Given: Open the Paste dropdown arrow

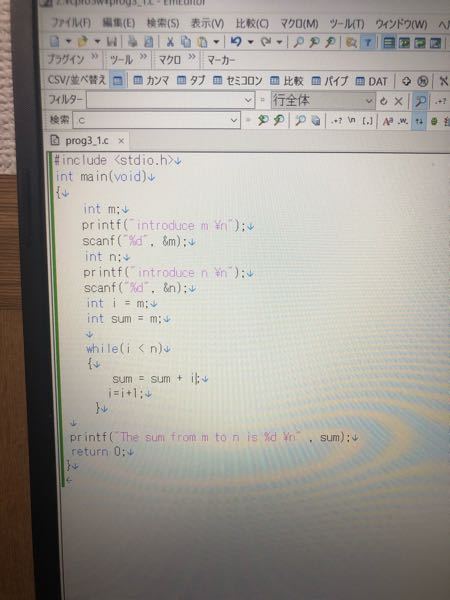Looking at the screenshot, I should click(x=217, y=42).
